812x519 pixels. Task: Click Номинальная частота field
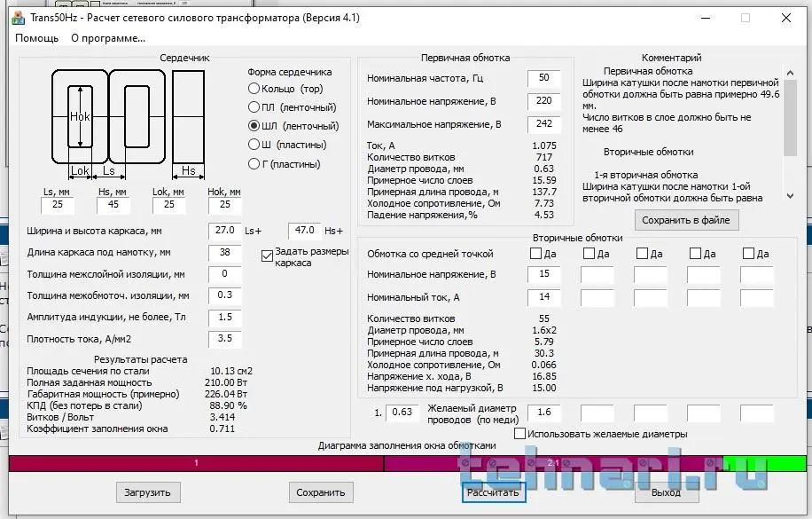[x=543, y=78]
